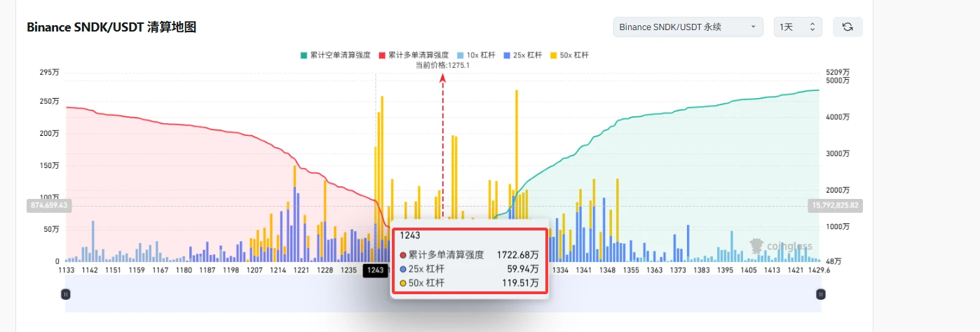This screenshot has width=980, height=332.
Task: Click the 1348 price axis label
Action: (x=607, y=270)
